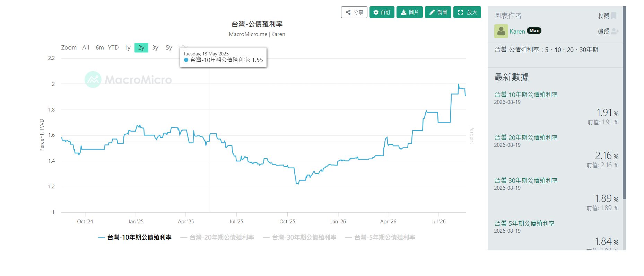Click the 收藏 bookmark icon
The height and width of the screenshot is (276, 644).
point(614,16)
